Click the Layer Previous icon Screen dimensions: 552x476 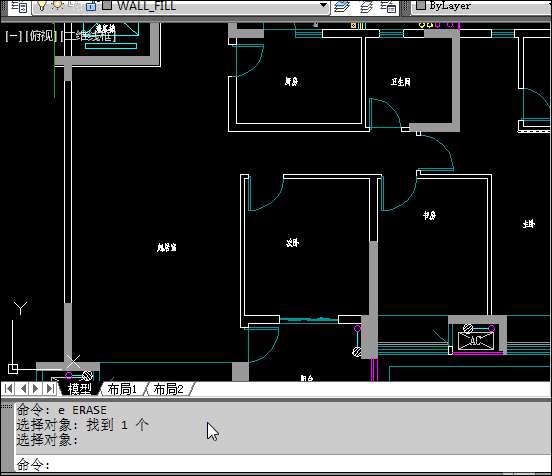pyautogui.click(x=366, y=6)
